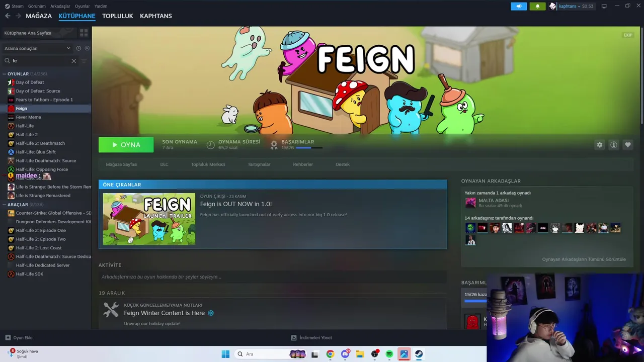Image resolution: width=644 pixels, height=362 pixels.
Task: Open Arama sonuçları dropdown
Action: pyautogui.click(x=37, y=48)
